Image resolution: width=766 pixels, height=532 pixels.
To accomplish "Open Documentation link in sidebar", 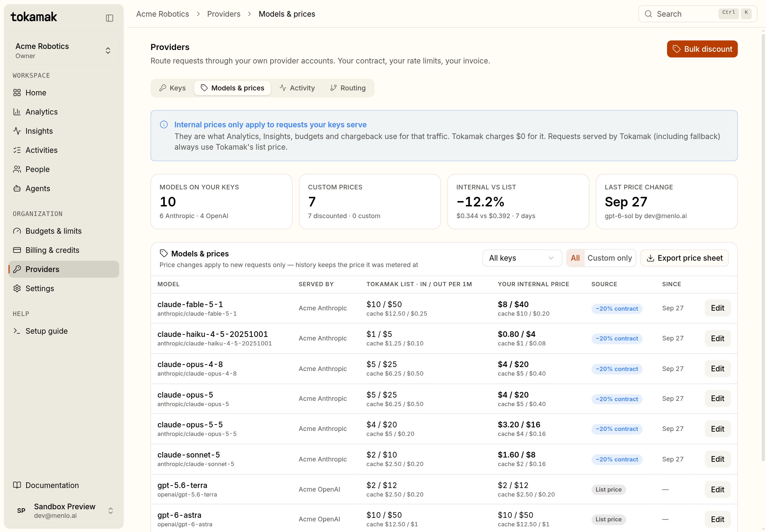I will point(64,485).
